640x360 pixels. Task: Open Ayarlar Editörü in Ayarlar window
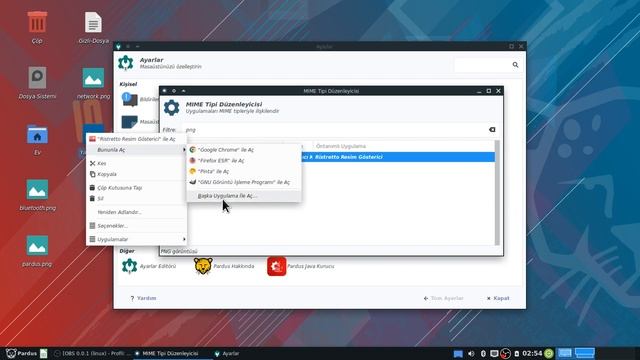pos(149,266)
